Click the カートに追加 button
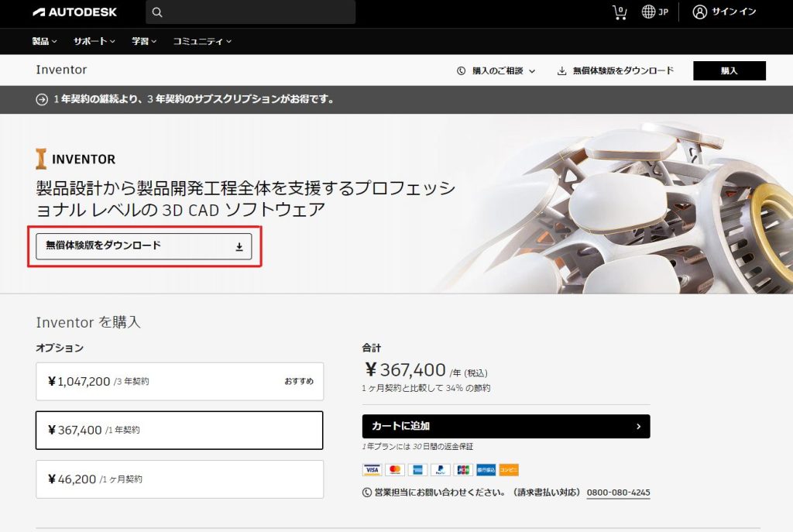 506,427
